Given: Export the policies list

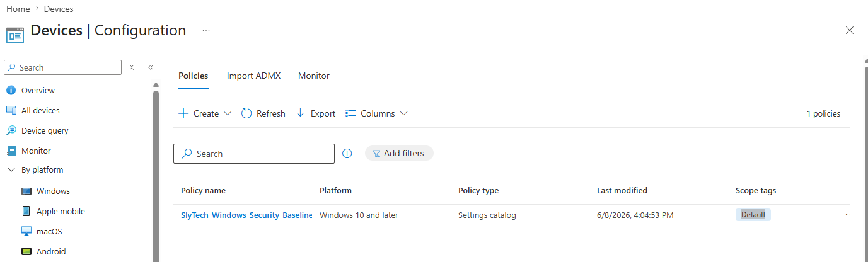Looking at the screenshot, I should [x=316, y=113].
